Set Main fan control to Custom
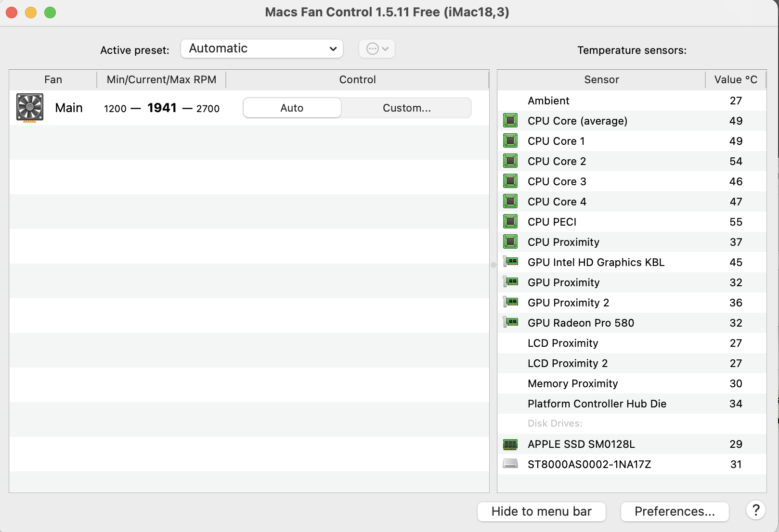This screenshot has width=779, height=532. pyautogui.click(x=406, y=108)
